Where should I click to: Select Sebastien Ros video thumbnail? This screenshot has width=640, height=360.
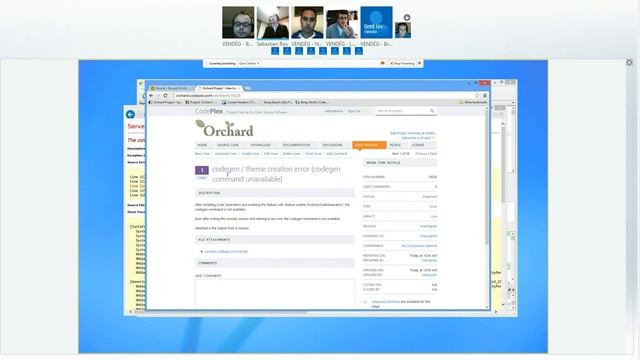(x=273, y=22)
